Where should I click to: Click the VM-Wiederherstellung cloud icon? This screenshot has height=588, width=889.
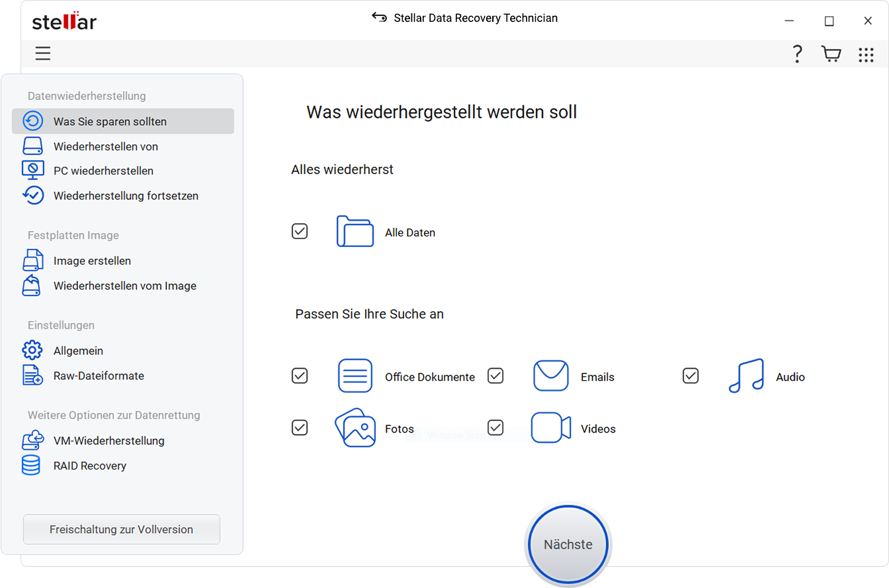click(x=32, y=440)
